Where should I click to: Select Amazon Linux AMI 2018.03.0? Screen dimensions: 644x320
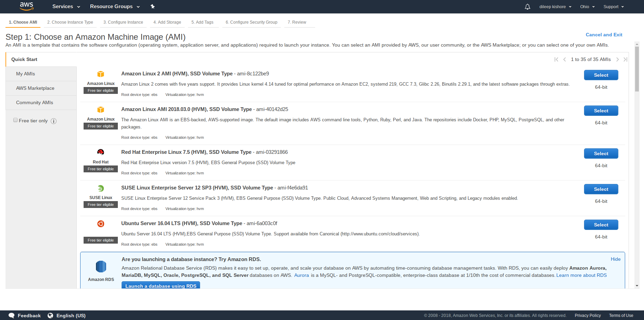601,111
